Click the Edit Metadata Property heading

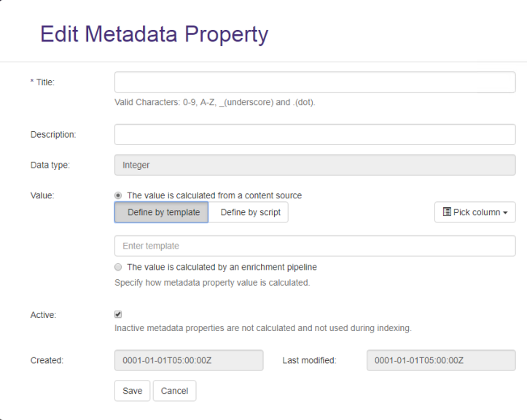(154, 34)
